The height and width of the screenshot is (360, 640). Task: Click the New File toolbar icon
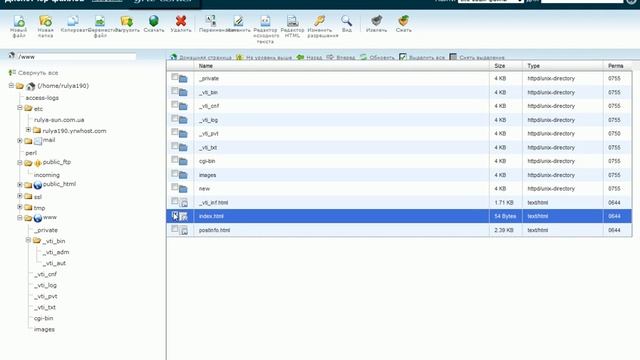click(x=19, y=21)
